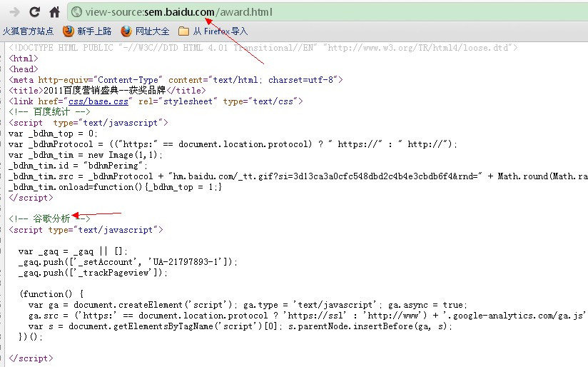Click the line var _gaq = _gaq || [];

coord(73,251)
